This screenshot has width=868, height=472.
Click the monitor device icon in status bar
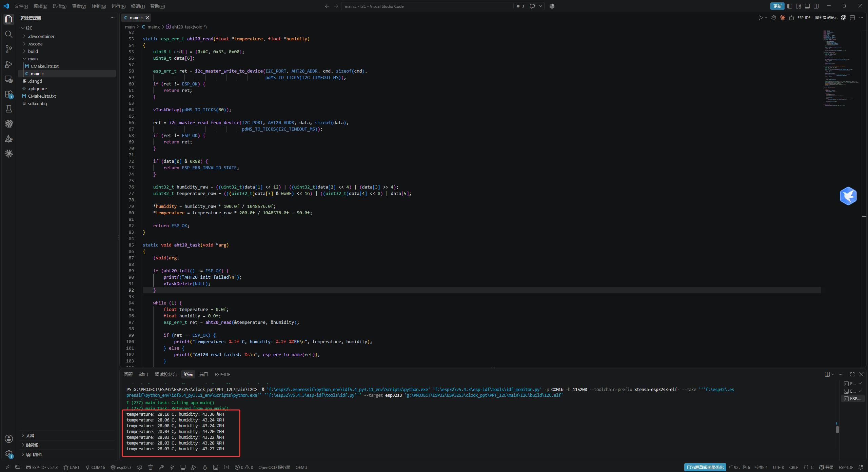tap(183, 467)
